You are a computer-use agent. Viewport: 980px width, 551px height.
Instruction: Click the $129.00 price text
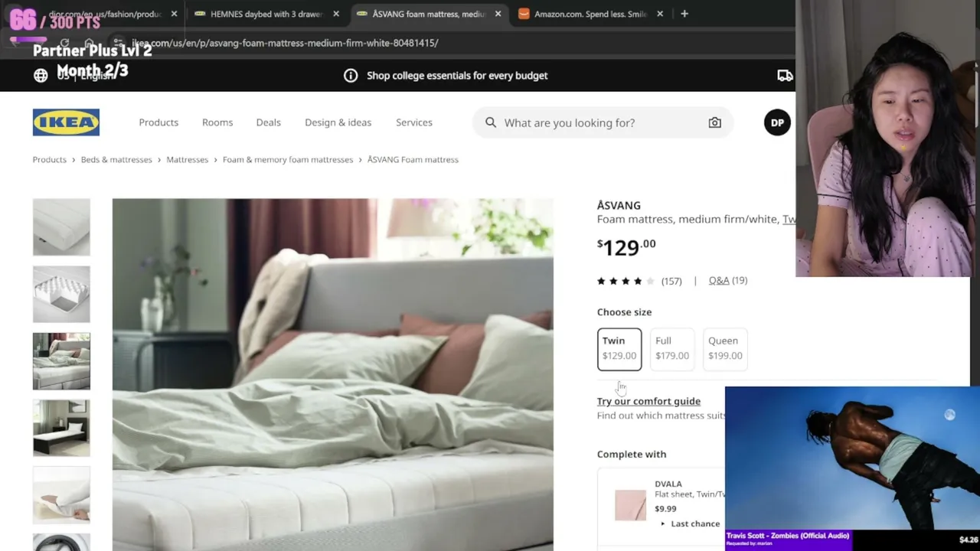point(626,247)
